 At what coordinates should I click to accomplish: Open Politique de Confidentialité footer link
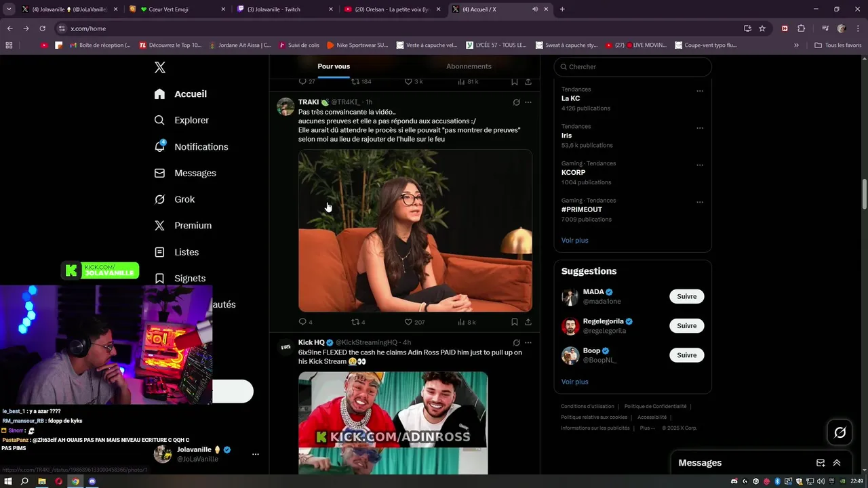[655, 407]
